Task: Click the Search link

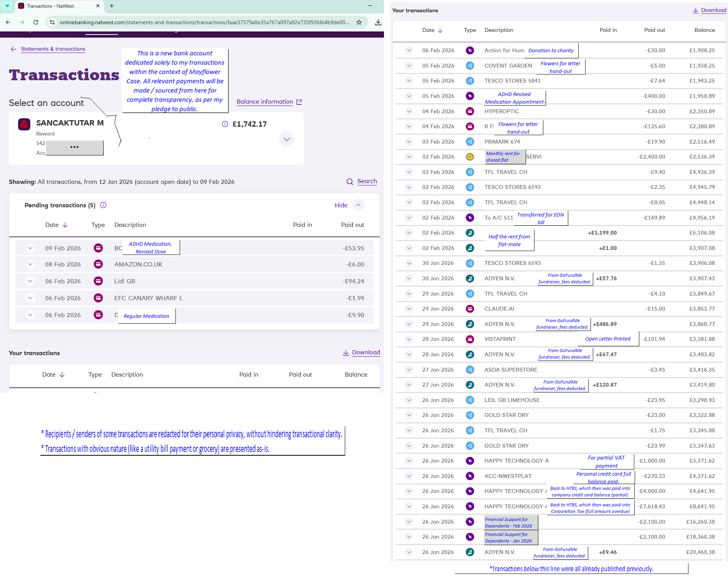Action: tap(367, 181)
